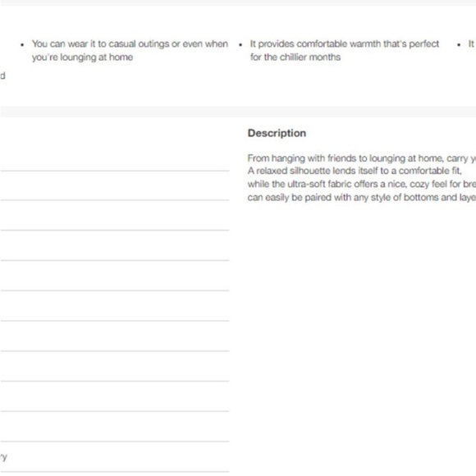Click the description line starting "From hanging with friends"

tap(362, 158)
